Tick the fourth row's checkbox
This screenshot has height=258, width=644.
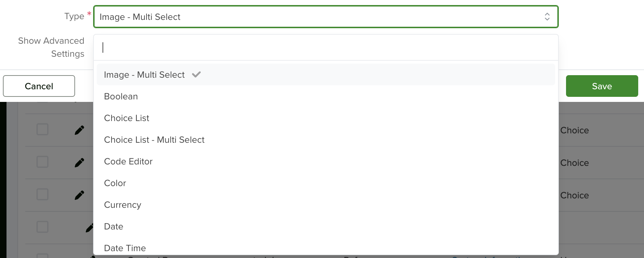click(x=43, y=227)
